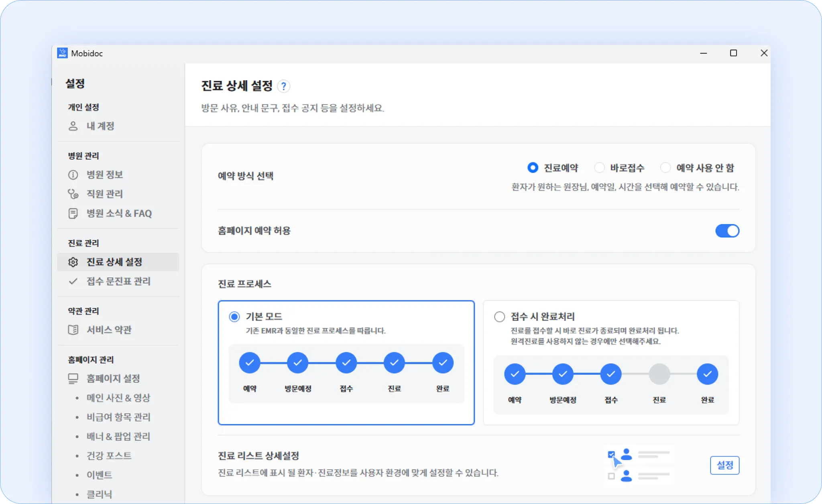Choose the 접수 시 완료처리 process mode
Viewport: 822px width, 504px height.
click(x=500, y=317)
